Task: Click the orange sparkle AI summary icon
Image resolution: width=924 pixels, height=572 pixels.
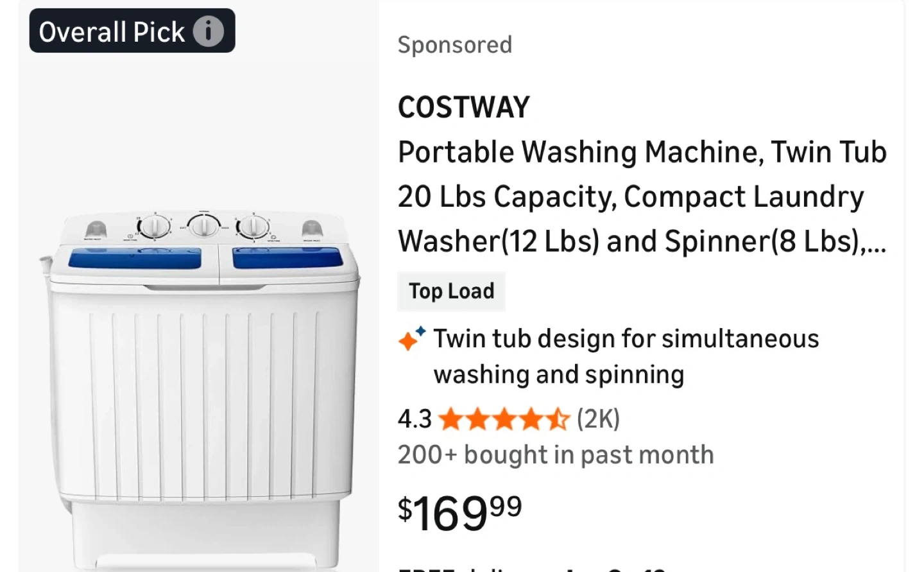Action: [x=411, y=338]
